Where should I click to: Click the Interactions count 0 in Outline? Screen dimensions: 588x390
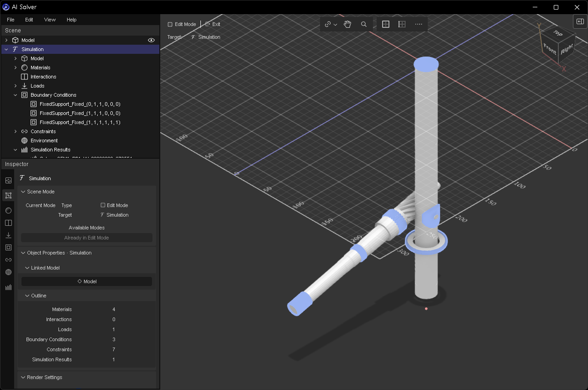[114, 319]
